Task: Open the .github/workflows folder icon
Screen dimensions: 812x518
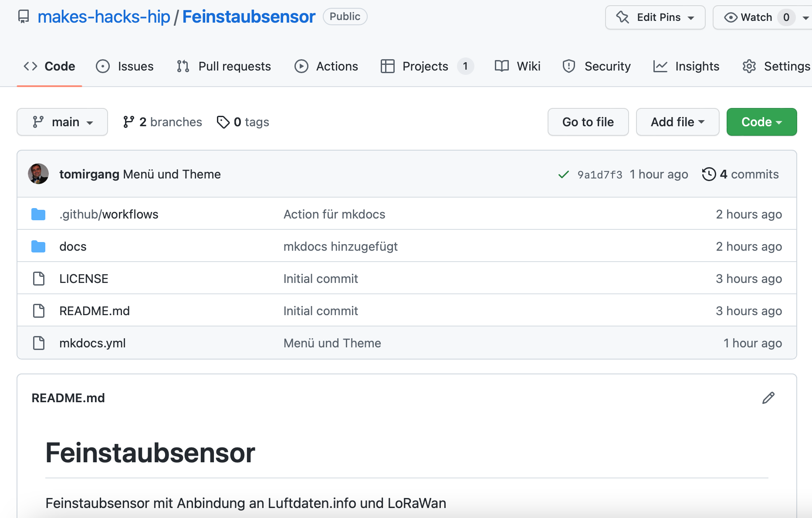Action: [38, 214]
